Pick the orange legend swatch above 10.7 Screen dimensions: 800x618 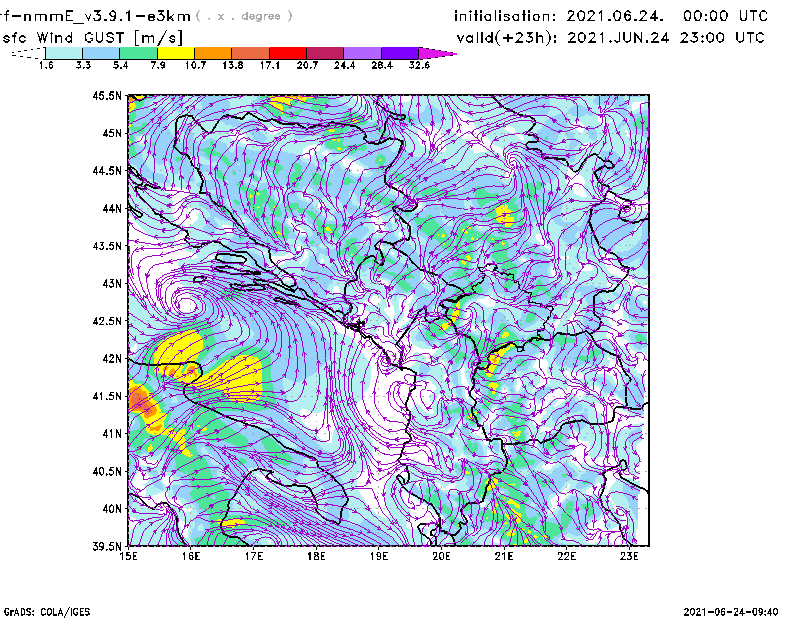pos(213,53)
